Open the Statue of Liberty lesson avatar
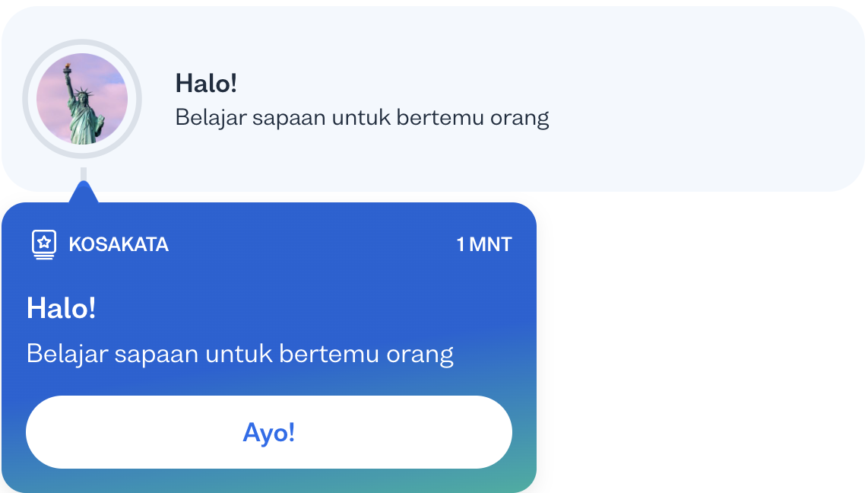Image resolution: width=868 pixels, height=493 pixels. (x=82, y=99)
